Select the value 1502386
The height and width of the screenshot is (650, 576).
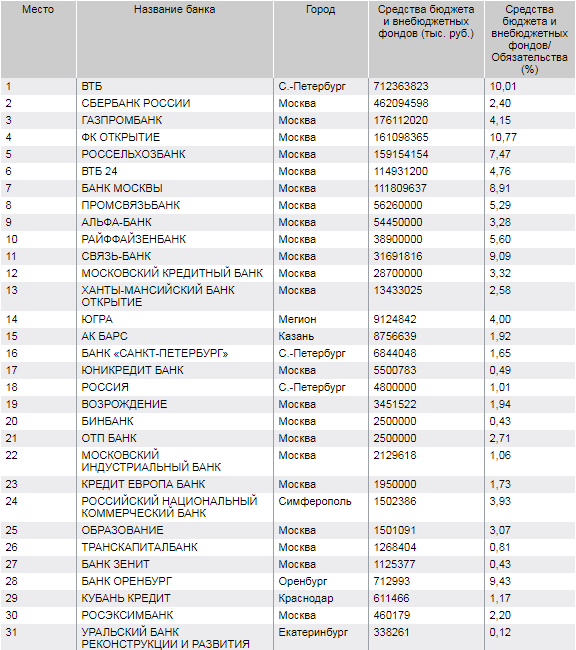395,502
